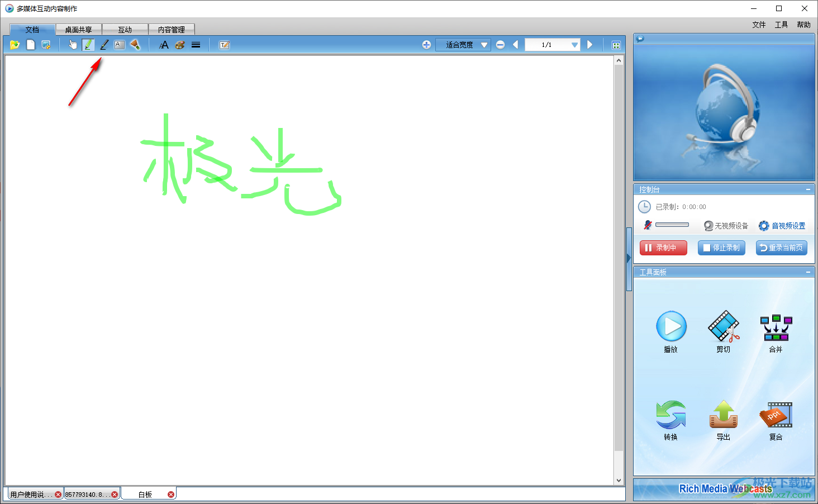Collapse the 工具面板 panel
The width and height of the screenshot is (818, 504).
(808, 272)
